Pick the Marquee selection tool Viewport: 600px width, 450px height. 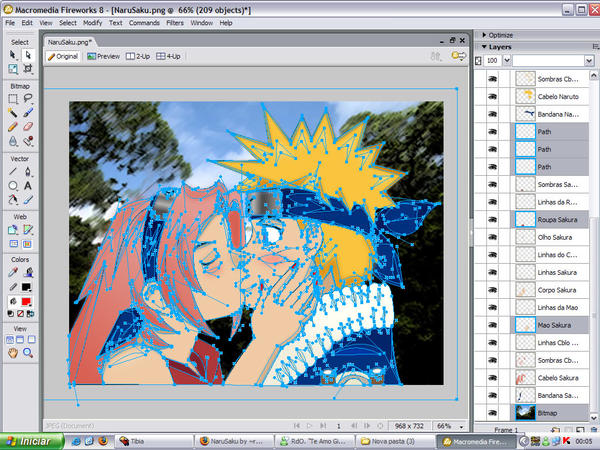[x=13, y=99]
